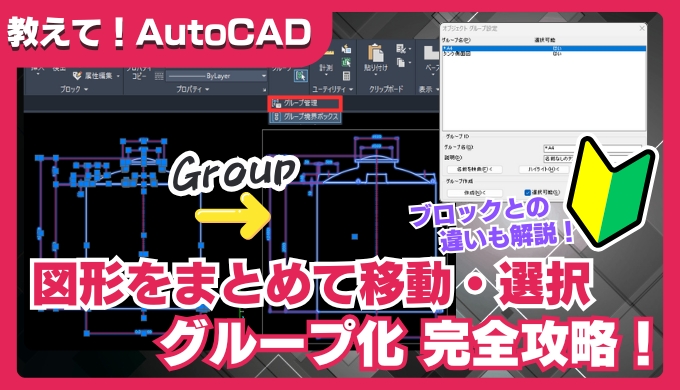Screen dimensions: 680x390
Task: Click the 選択可能 column header in dialog
Action: click(x=545, y=40)
